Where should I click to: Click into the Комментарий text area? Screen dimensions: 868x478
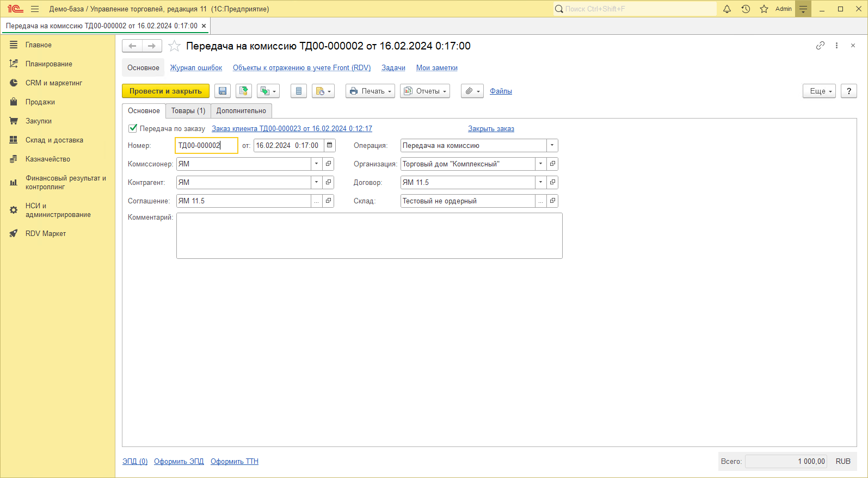point(369,235)
